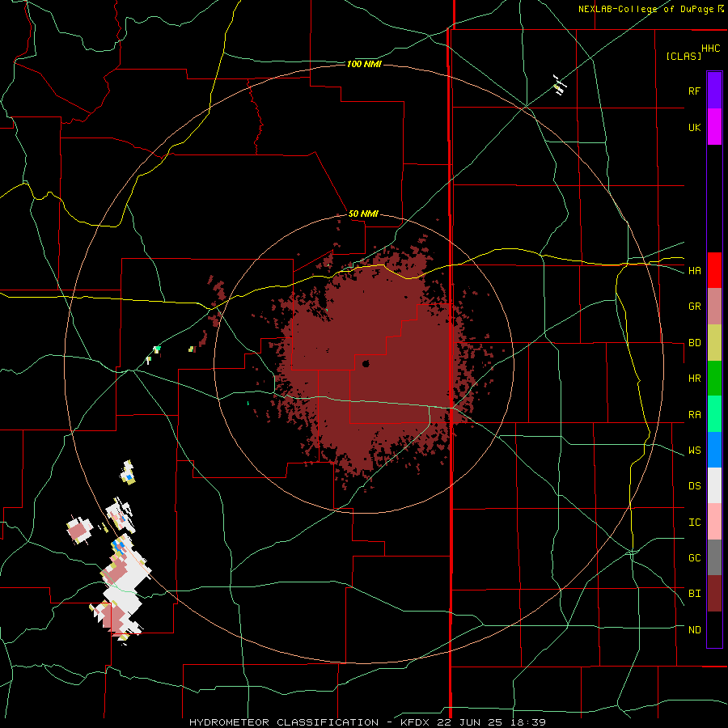
Task: Click the small echo near the top right
Action: [560, 85]
